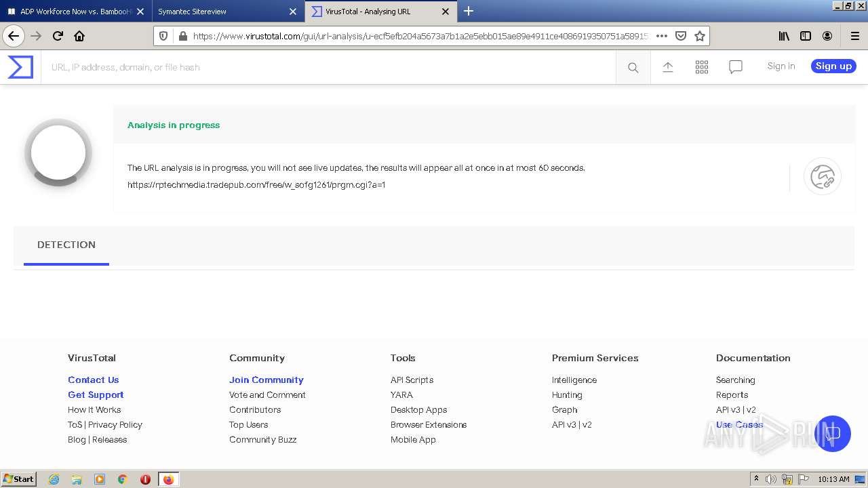Open tracking protection shield icon
The width and height of the screenshot is (868, 488).
[x=163, y=36]
